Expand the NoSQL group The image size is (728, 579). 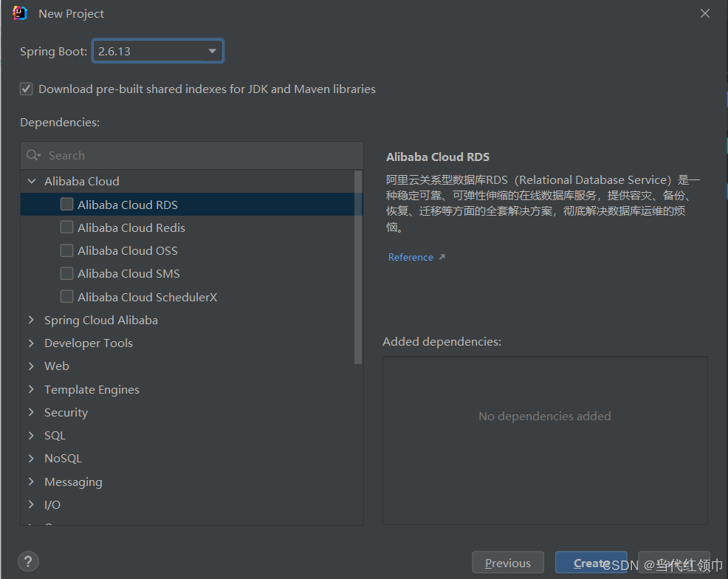point(32,459)
